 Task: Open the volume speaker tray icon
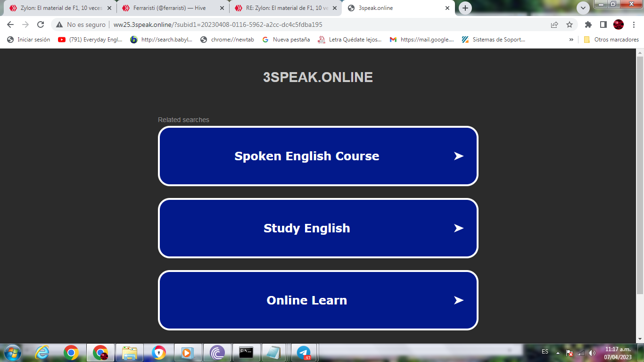pyautogui.click(x=592, y=353)
